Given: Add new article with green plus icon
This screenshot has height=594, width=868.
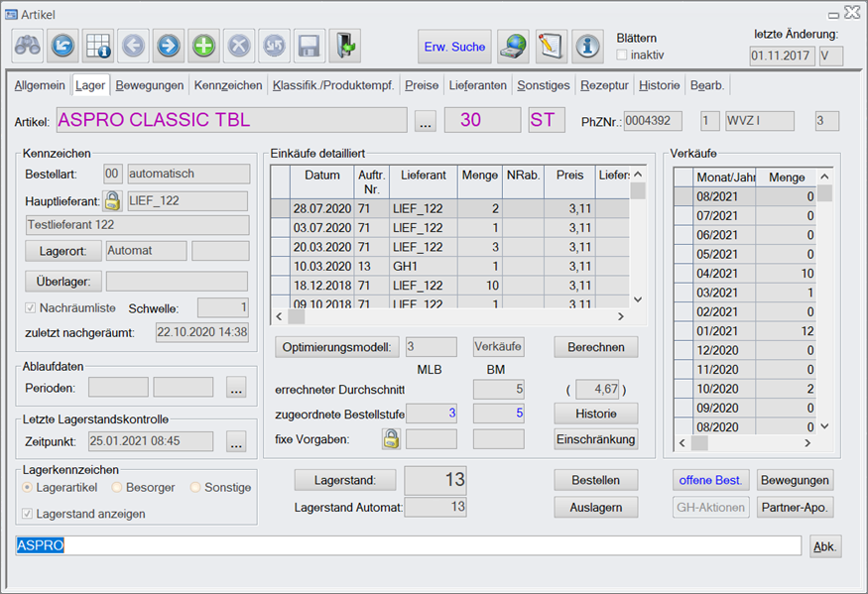Looking at the screenshot, I should [x=203, y=46].
